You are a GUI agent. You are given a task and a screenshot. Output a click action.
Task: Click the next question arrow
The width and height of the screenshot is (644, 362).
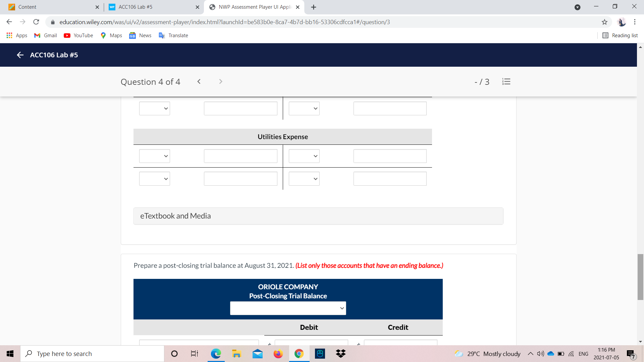pyautogui.click(x=221, y=81)
